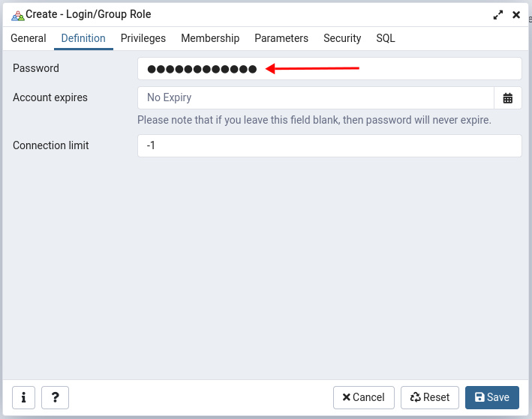Screen dimensions: 532x419
Task: Select the Definition tab
Action: (83, 38)
